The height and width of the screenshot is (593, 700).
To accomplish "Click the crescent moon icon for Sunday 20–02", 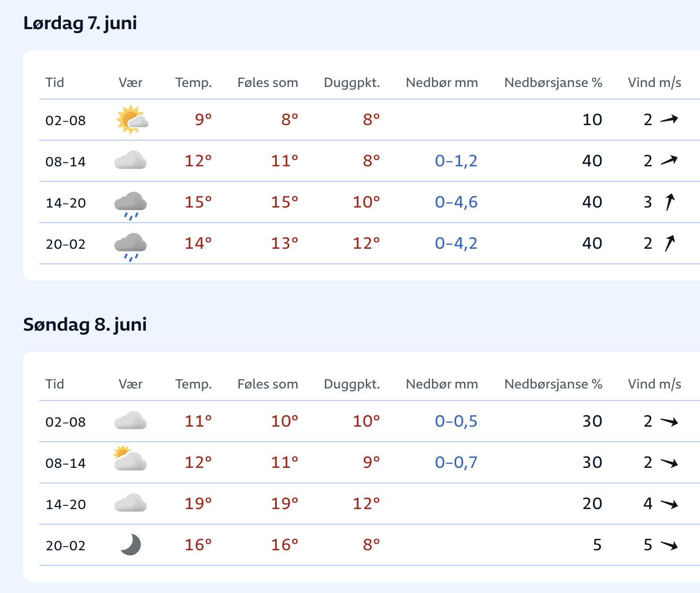I will click(x=131, y=545).
